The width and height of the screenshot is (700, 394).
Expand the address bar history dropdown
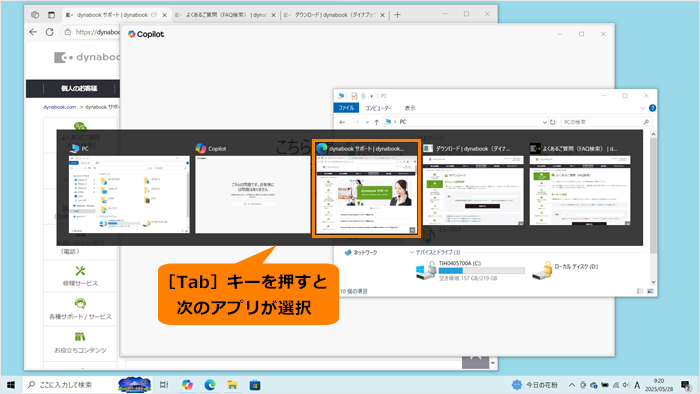click(544, 122)
